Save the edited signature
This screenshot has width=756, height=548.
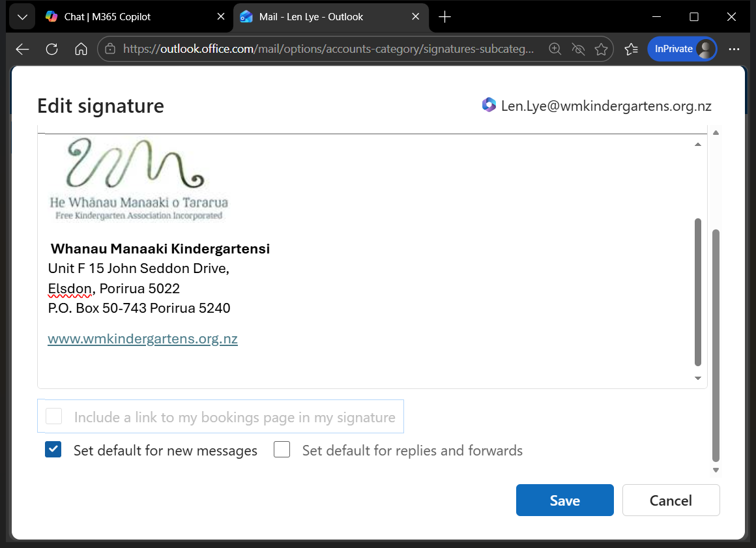(564, 500)
